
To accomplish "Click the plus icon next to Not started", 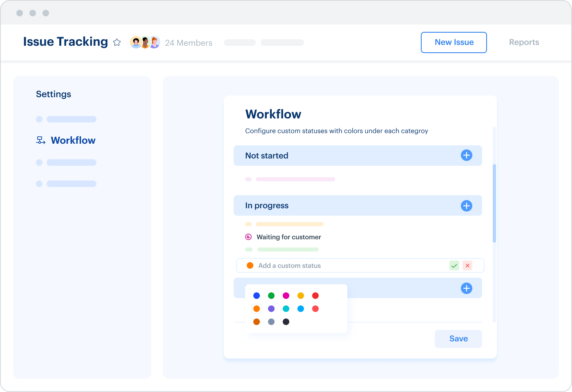I will (x=467, y=156).
